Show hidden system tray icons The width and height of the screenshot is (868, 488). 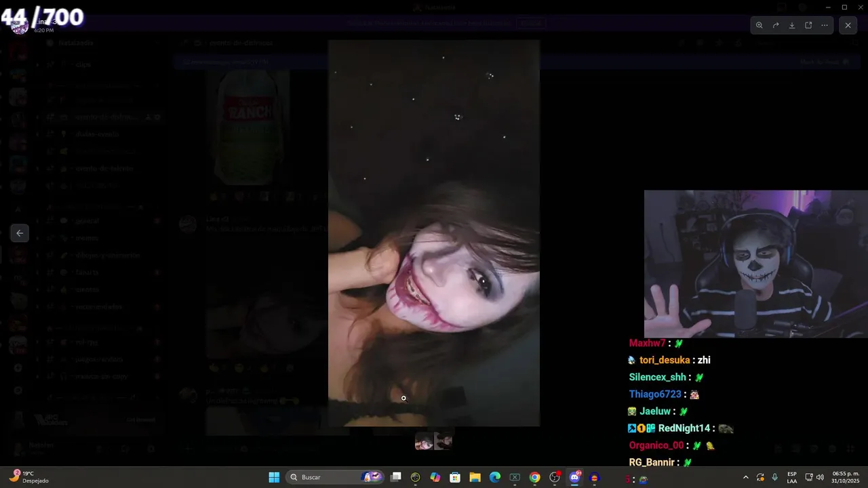click(746, 477)
